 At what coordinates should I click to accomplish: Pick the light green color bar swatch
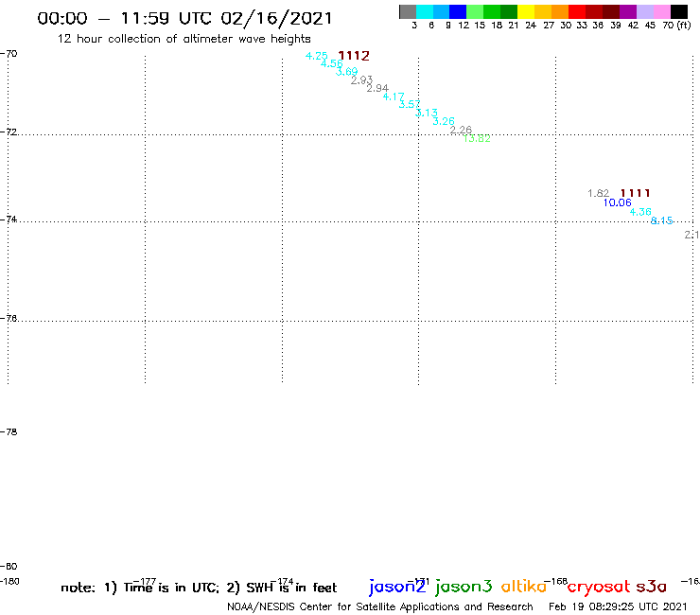(475, 11)
